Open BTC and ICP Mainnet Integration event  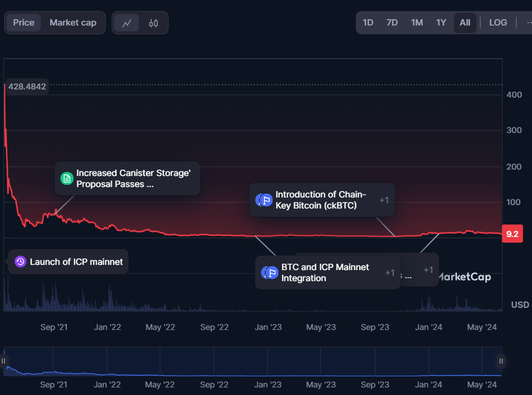pyautogui.click(x=328, y=272)
